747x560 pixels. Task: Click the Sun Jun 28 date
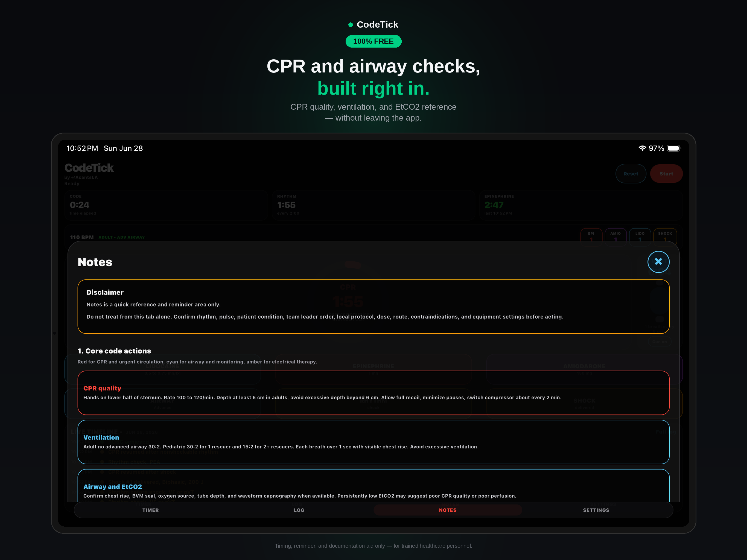(123, 148)
